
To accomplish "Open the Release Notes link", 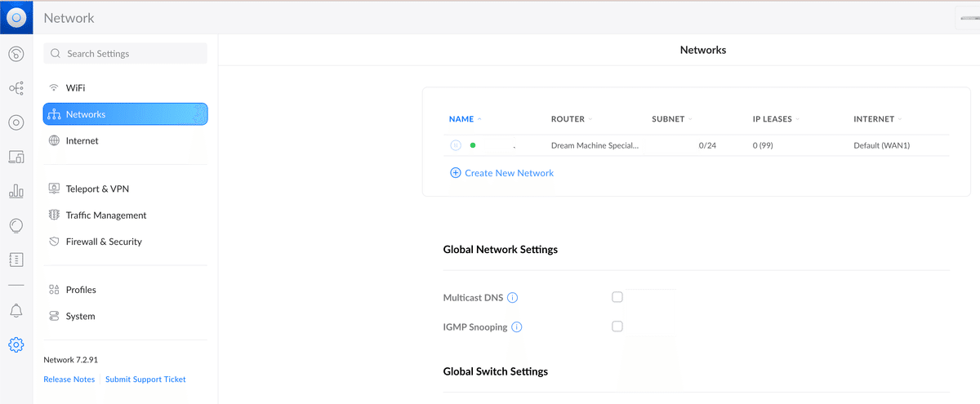I will click(69, 380).
